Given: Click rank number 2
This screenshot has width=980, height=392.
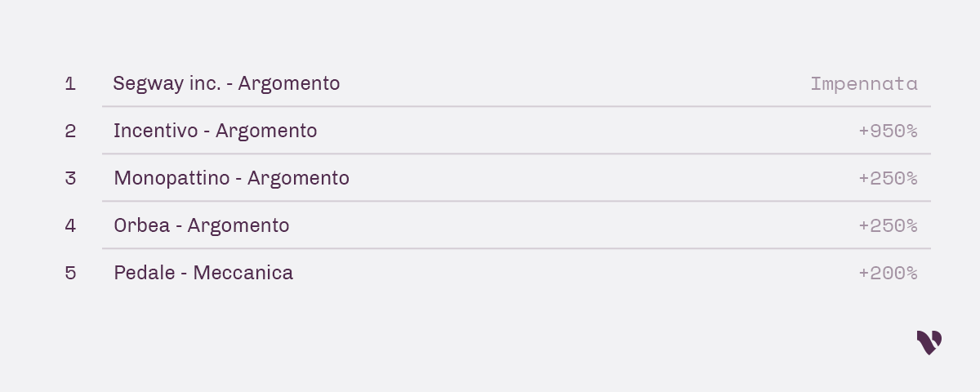Looking at the screenshot, I should click(70, 131).
